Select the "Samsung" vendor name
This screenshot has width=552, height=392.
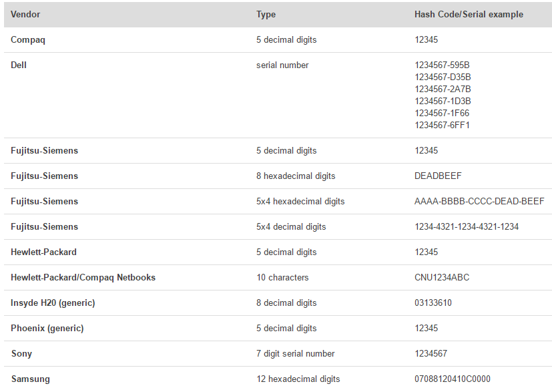pyautogui.click(x=30, y=379)
